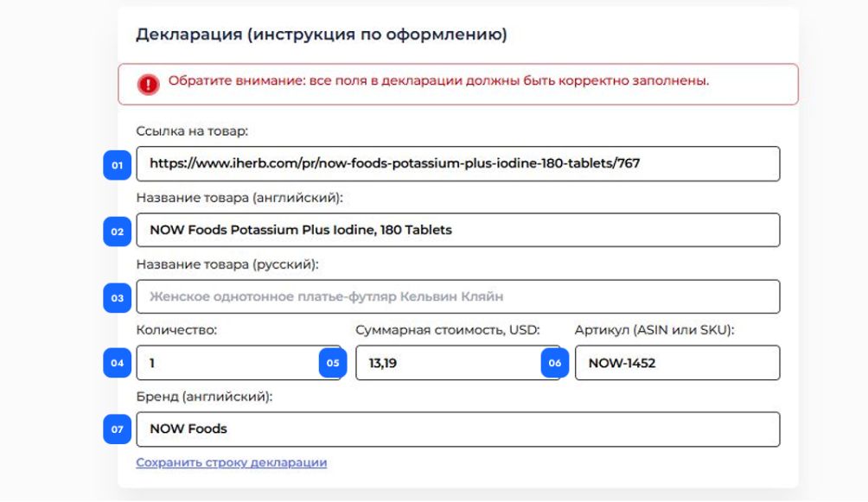The height and width of the screenshot is (502, 868).
Task: Click the blue 01 step badge
Action: [x=117, y=165]
